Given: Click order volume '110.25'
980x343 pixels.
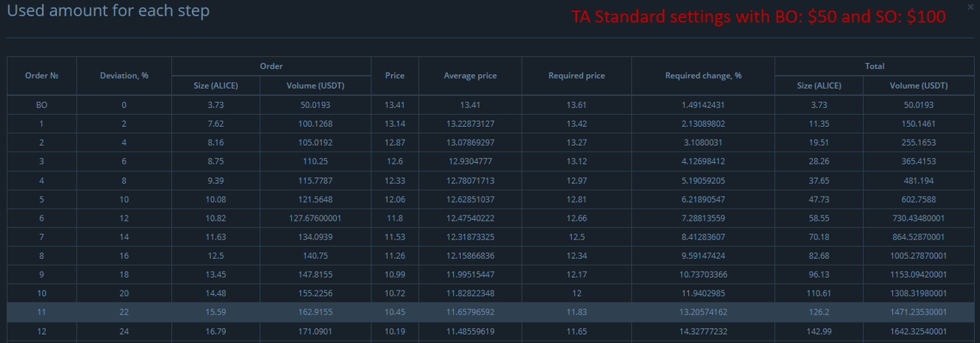Looking at the screenshot, I should click(315, 160).
